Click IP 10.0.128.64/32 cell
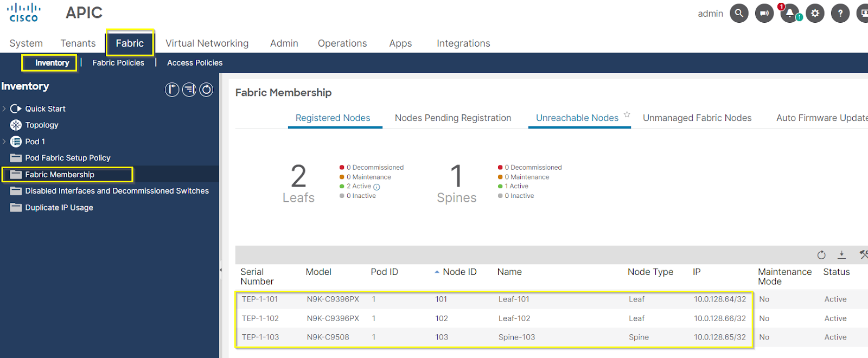This screenshot has height=358, width=868. point(720,299)
